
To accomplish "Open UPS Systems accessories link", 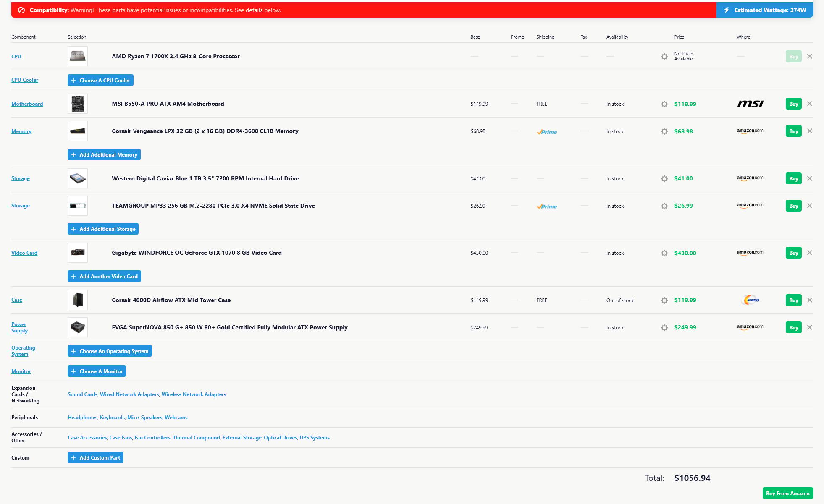I will point(315,437).
